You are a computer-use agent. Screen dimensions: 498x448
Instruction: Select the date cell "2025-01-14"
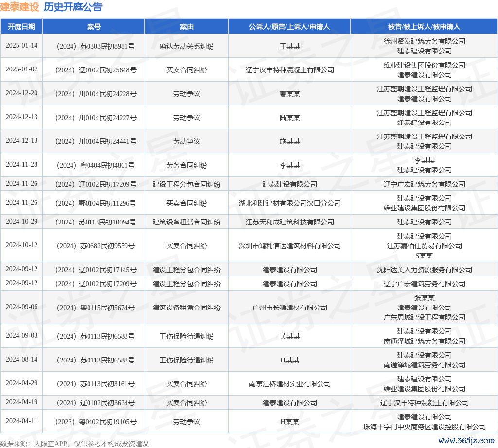[21, 45]
